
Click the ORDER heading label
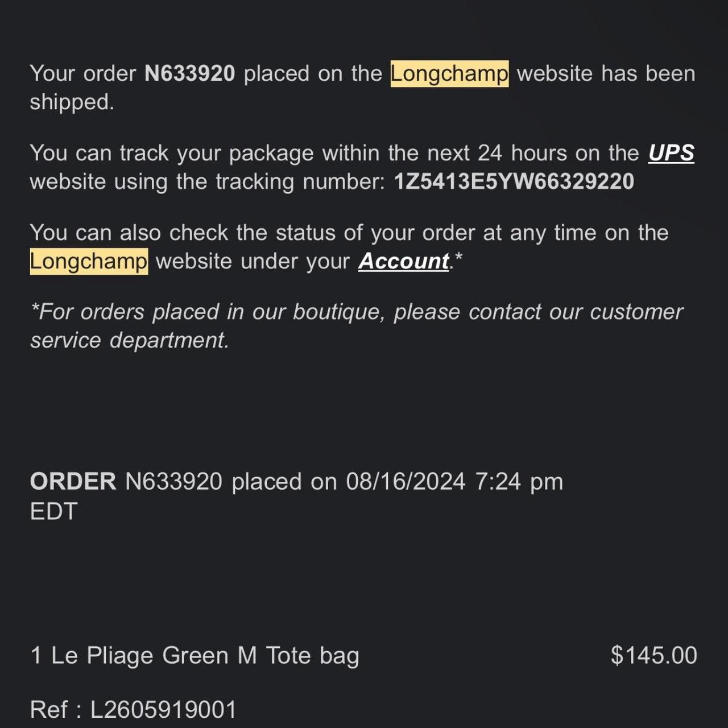[73, 482]
